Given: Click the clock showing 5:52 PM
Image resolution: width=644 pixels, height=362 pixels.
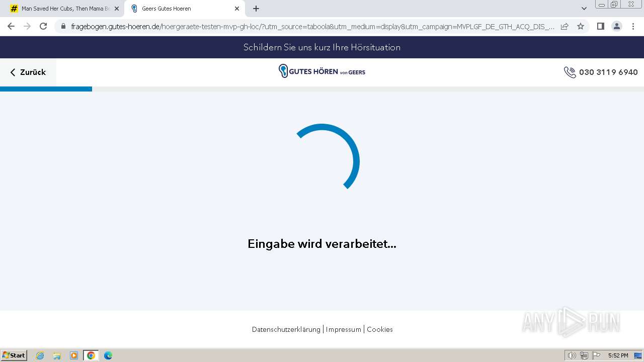Looking at the screenshot, I should [x=618, y=355].
